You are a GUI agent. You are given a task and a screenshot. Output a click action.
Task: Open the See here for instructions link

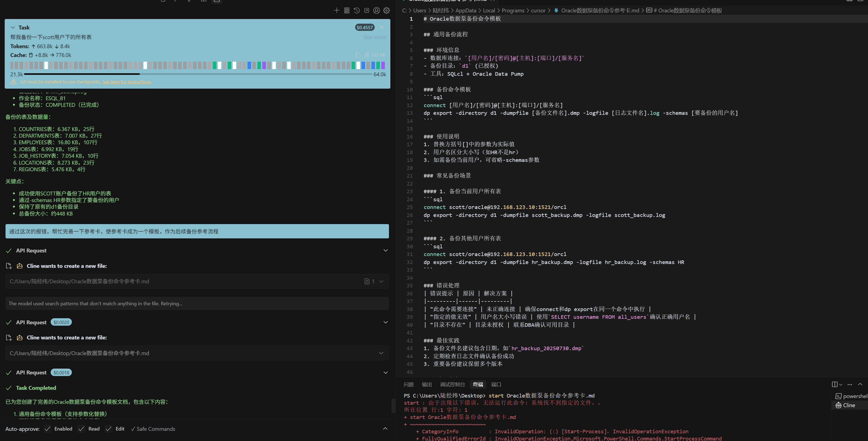(127, 82)
